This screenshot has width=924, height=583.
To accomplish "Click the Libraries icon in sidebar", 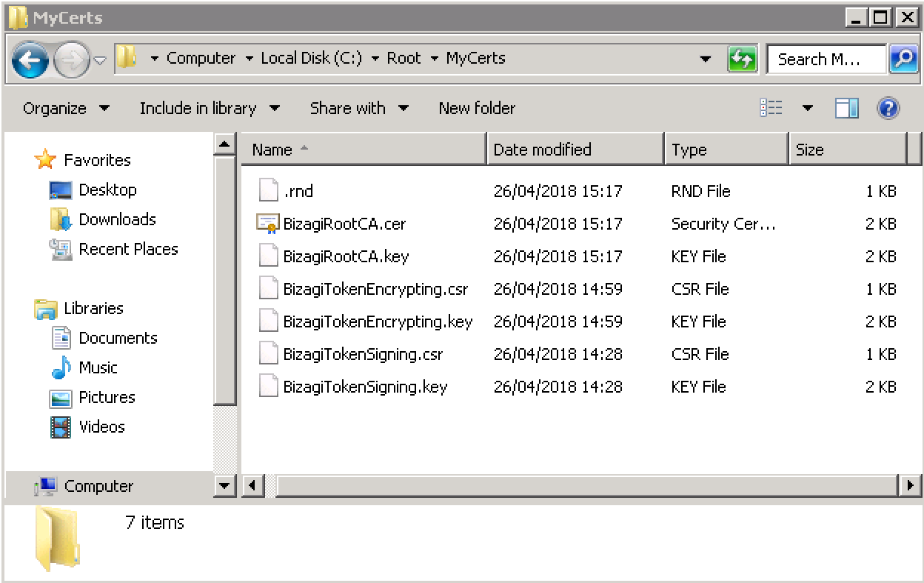I will pos(46,308).
